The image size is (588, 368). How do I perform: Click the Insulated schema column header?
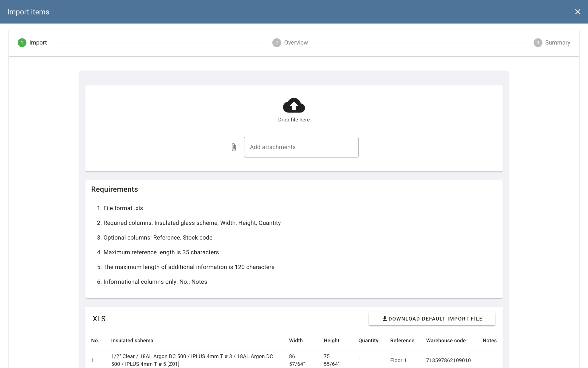[132, 340]
